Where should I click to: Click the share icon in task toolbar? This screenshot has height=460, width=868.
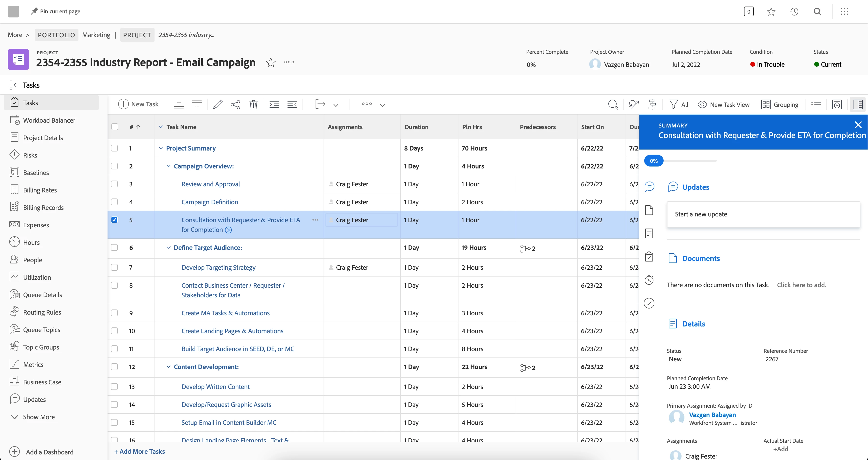(236, 104)
